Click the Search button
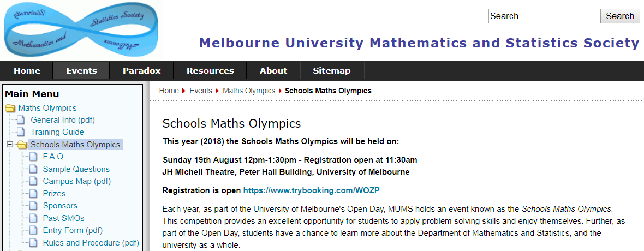The image size is (644, 251). (x=620, y=16)
